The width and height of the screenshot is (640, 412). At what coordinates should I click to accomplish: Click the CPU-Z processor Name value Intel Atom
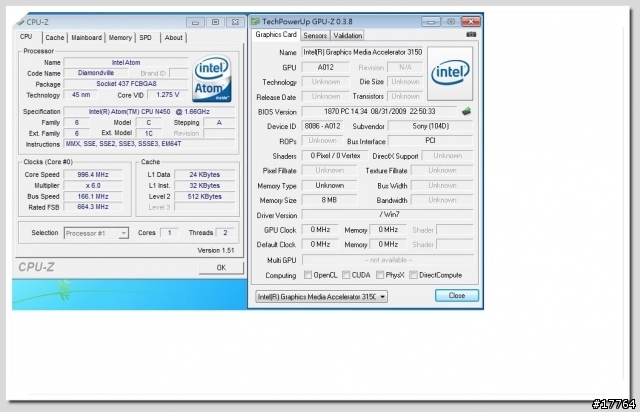pyautogui.click(x=126, y=62)
